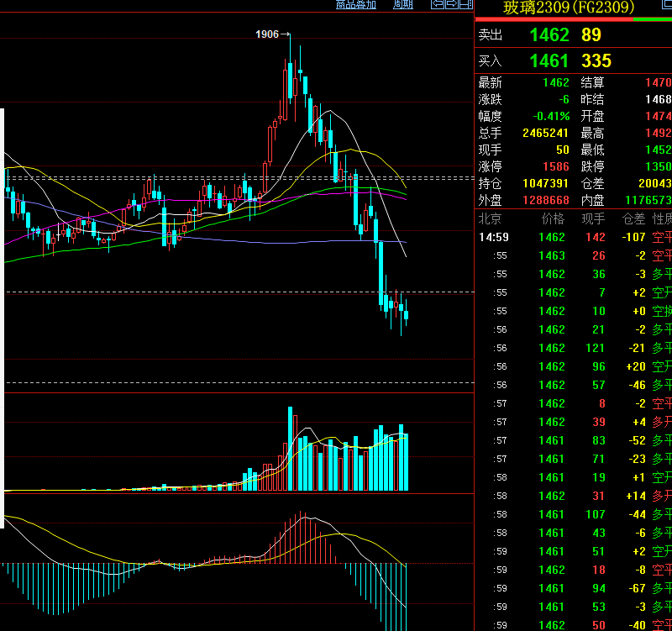Click the red-green buy/sell ratio bar

pyautogui.click(x=574, y=19)
